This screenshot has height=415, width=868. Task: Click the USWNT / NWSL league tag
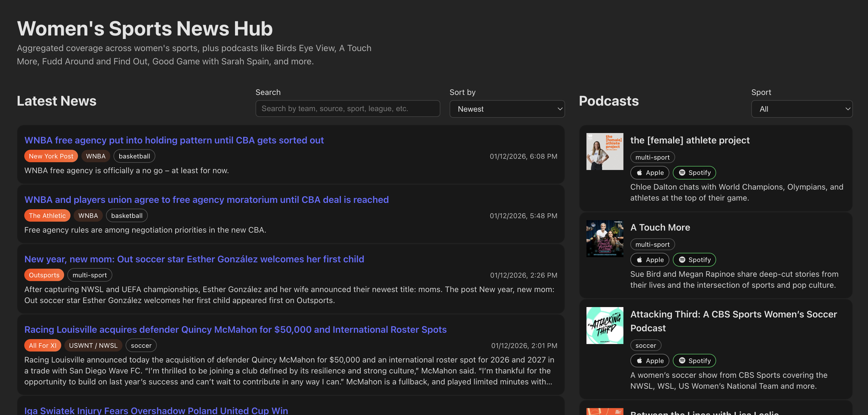(x=93, y=346)
